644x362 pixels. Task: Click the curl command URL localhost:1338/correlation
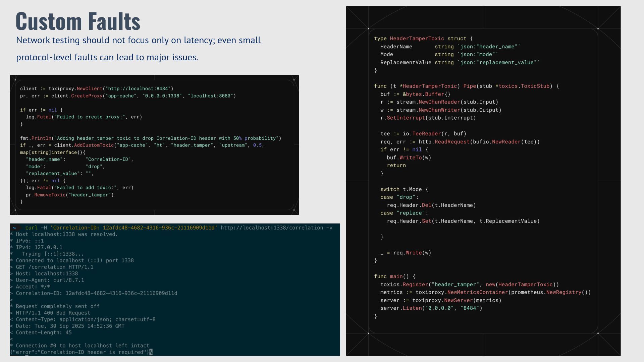coord(272,228)
